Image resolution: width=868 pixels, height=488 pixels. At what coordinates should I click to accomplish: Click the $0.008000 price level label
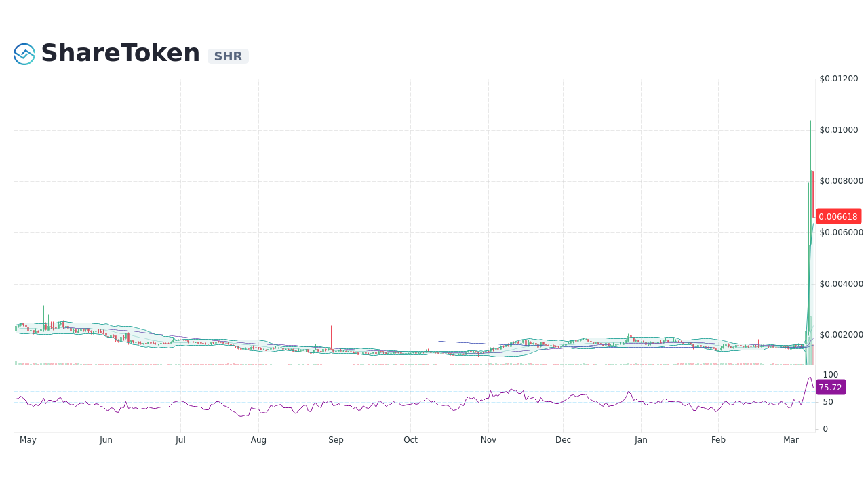[841, 180]
